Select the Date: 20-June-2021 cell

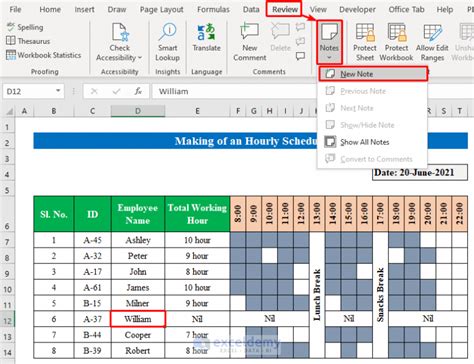click(420, 173)
